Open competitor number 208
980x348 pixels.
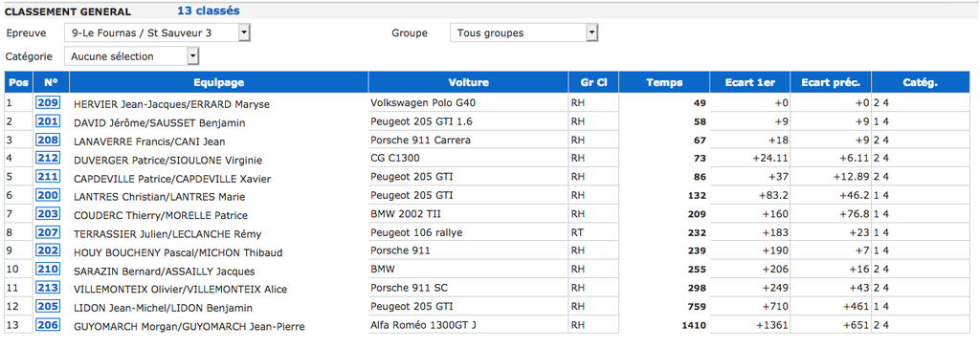pos(48,141)
